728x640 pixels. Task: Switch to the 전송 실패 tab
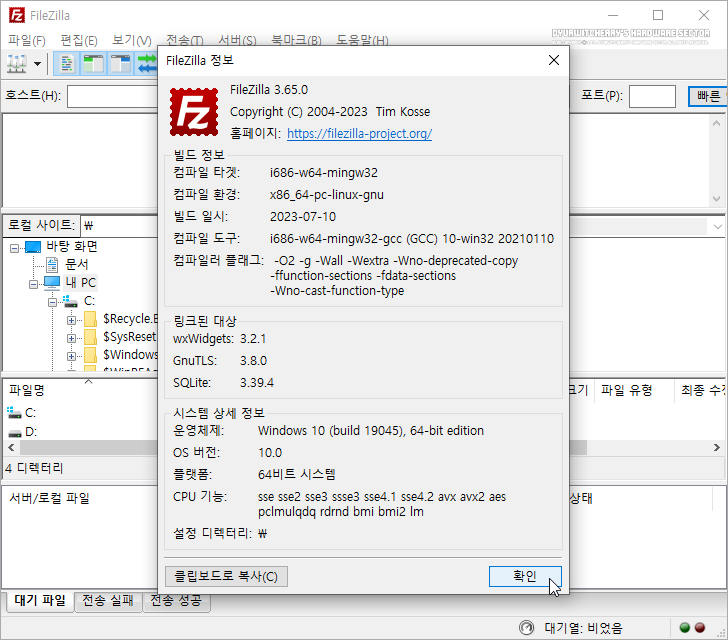pos(108,601)
